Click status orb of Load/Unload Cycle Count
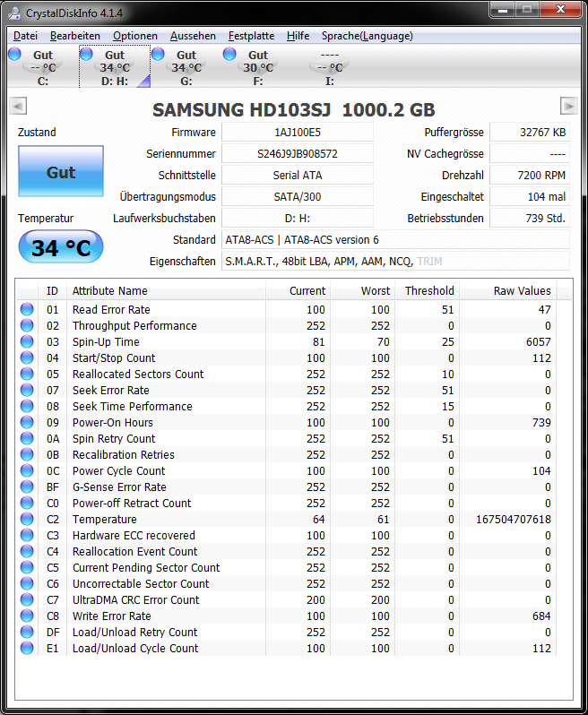Viewport: 588px width, 715px height. click(27, 648)
